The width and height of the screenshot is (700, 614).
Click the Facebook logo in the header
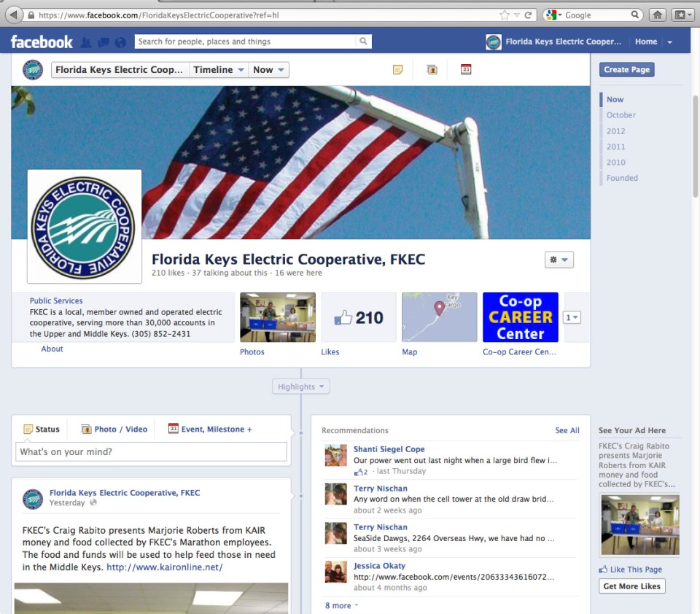click(x=42, y=42)
